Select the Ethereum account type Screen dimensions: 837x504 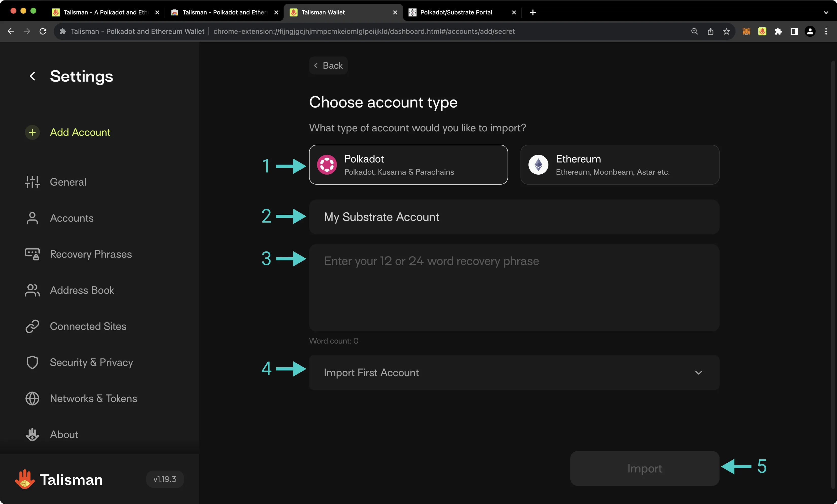point(620,165)
